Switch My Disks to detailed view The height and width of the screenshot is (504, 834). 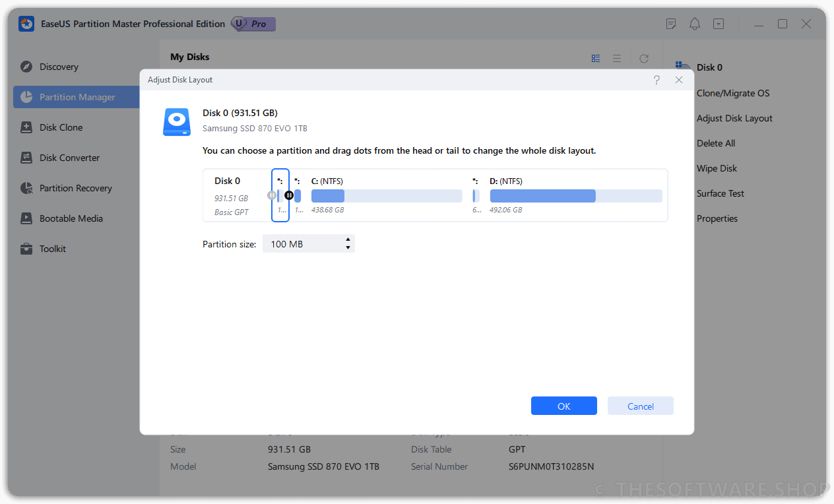[x=596, y=58]
